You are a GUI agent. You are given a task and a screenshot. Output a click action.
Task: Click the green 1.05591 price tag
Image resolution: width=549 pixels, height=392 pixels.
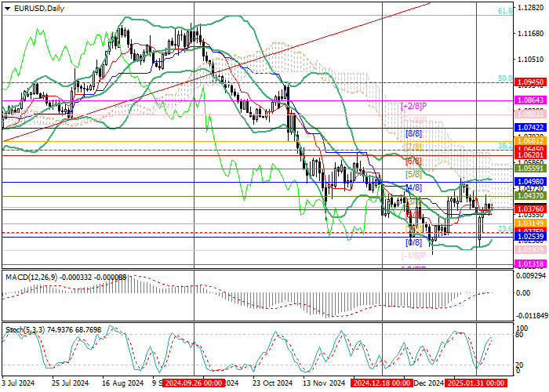pos(531,168)
